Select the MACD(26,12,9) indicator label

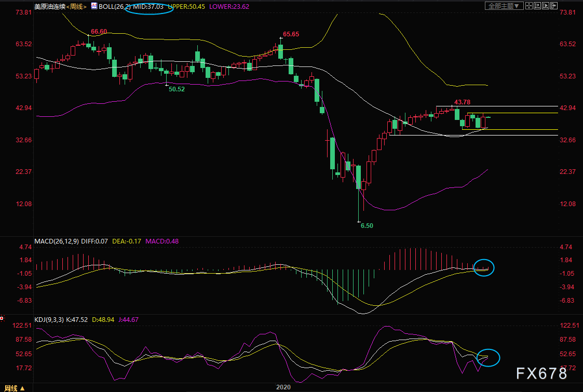pyautogui.click(x=57, y=241)
